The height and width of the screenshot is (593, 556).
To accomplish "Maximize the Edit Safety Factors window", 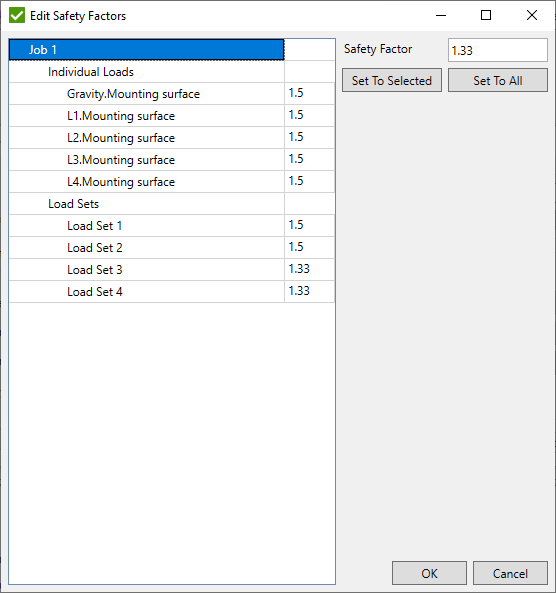I will coord(486,16).
